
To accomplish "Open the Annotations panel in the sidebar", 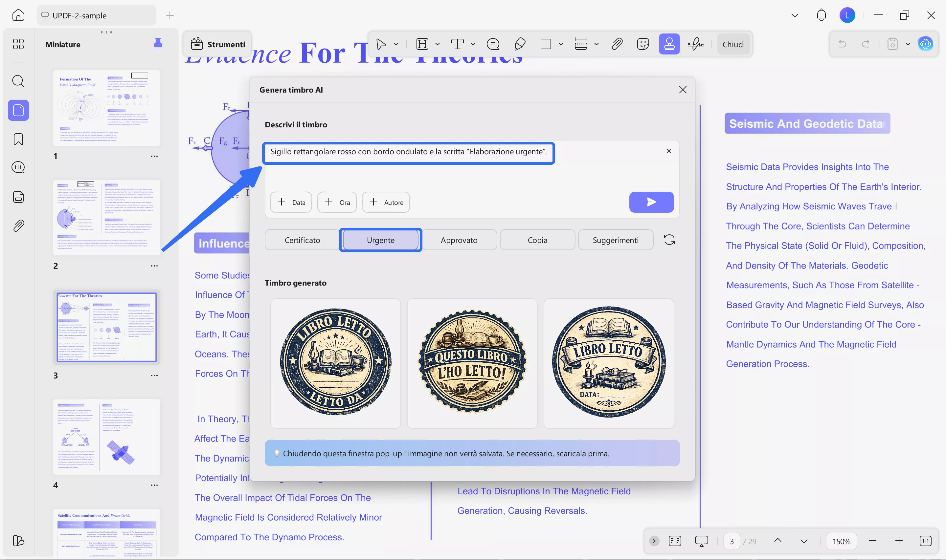I will (18, 167).
